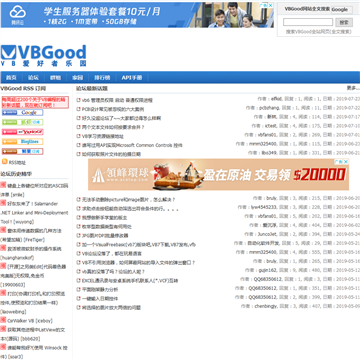The height and width of the screenshot is (360, 360).
Task: Click author name 'effkd'
Action: pyautogui.click(x=276, y=99)
